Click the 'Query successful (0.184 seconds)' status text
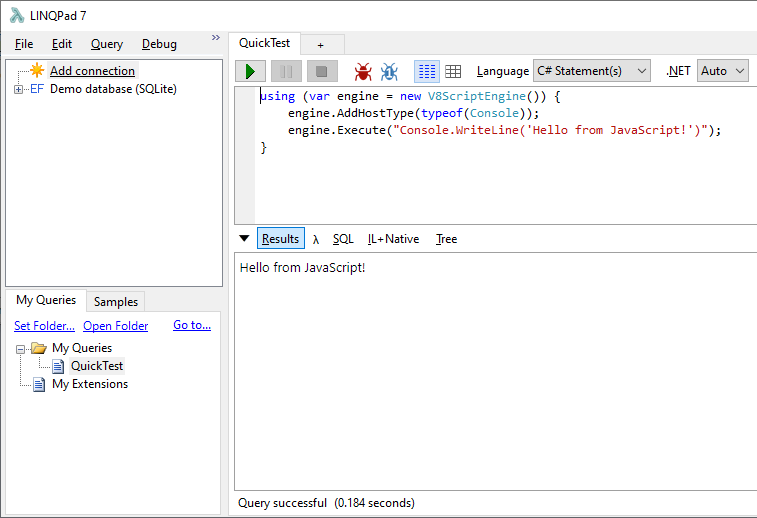757x518 pixels. (326, 503)
